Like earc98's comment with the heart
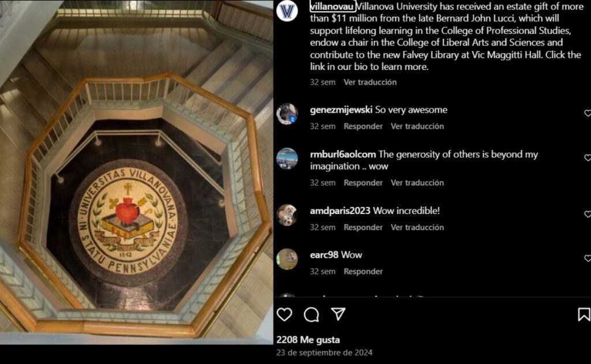This screenshot has height=364, width=591. pyautogui.click(x=588, y=258)
